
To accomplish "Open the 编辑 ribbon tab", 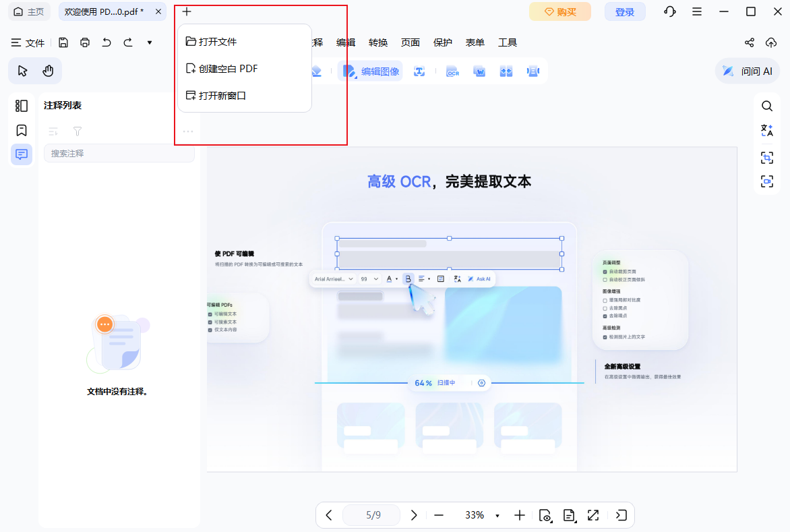I will pos(346,43).
